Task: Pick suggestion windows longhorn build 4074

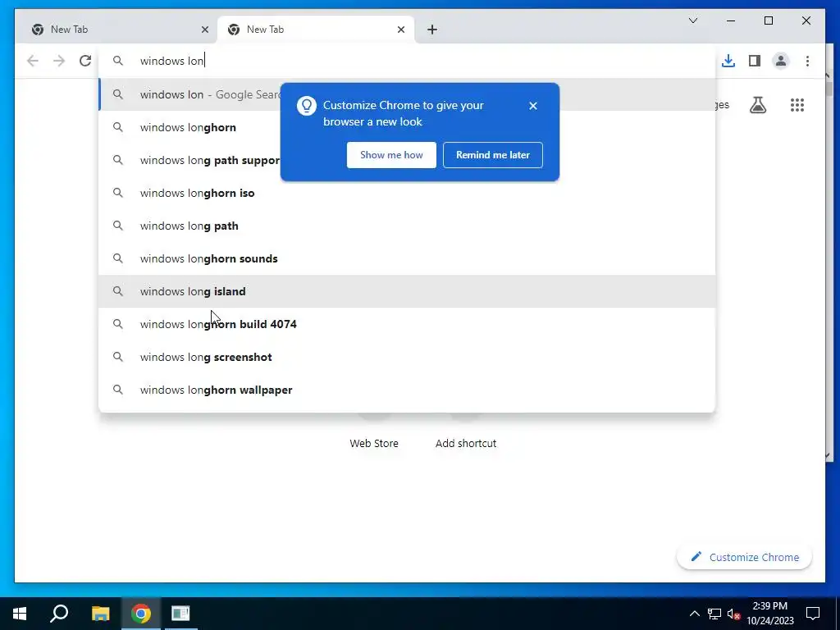Action: 407,324
